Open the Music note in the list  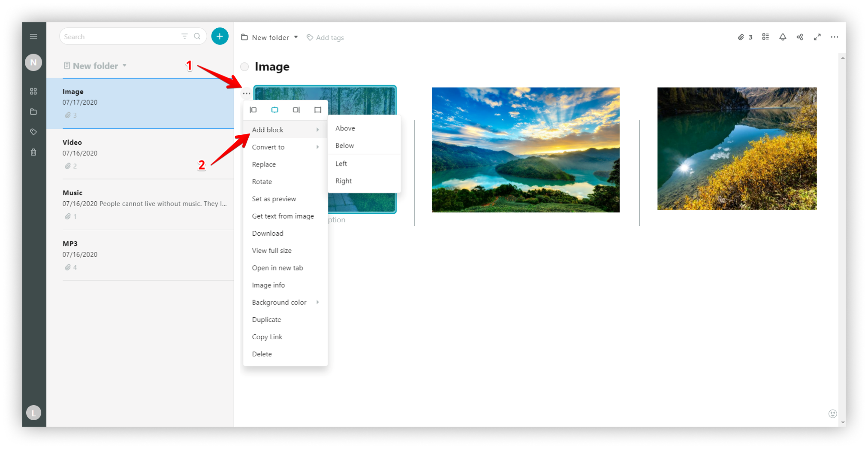(x=140, y=204)
